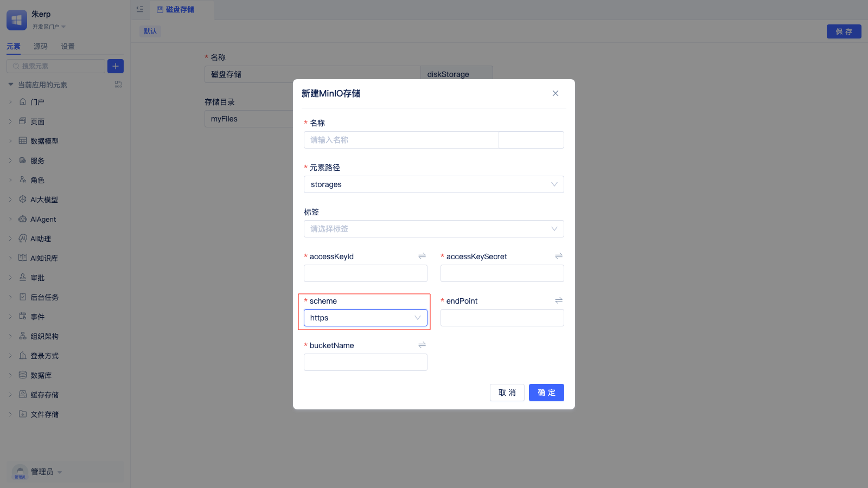The width and height of the screenshot is (868, 488).
Task: Switch to the 设置 tab
Action: [x=68, y=47]
